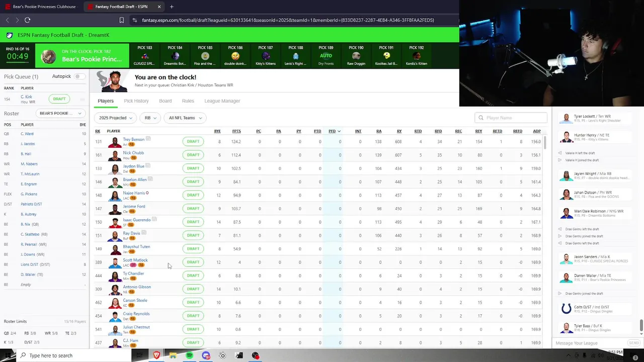644x362 pixels.
Task: Open Najee Harris player card
Action: 134,193
